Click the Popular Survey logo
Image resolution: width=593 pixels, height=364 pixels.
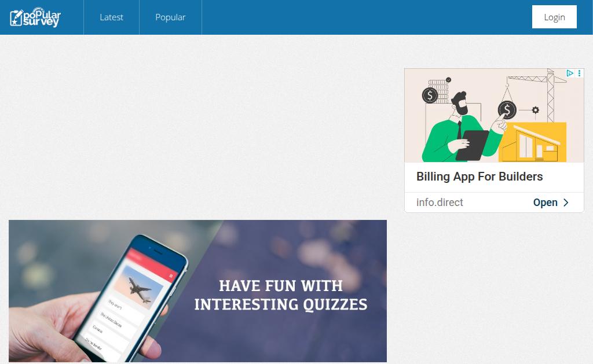pos(35,17)
